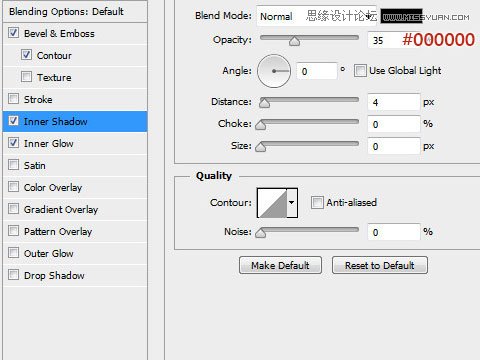Click the Reset to Default button

380,265
